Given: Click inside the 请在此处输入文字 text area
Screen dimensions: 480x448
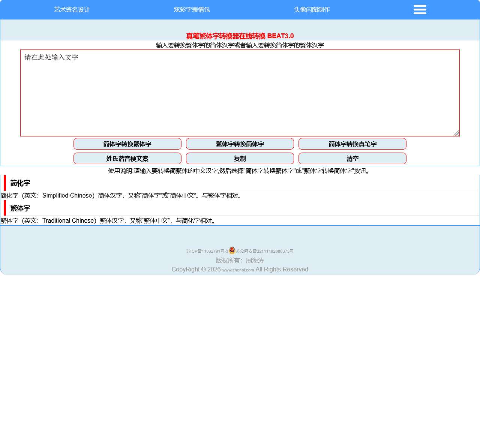Looking at the screenshot, I should (x=240, y=93).
